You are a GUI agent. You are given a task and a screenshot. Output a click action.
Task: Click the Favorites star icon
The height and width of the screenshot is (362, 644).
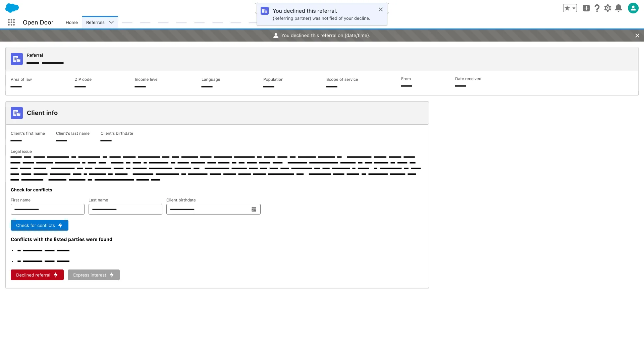tap(567, 8)
